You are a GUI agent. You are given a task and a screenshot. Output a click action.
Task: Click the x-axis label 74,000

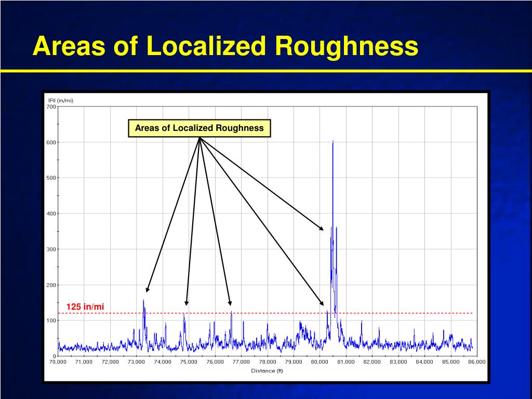coord(163,362)
